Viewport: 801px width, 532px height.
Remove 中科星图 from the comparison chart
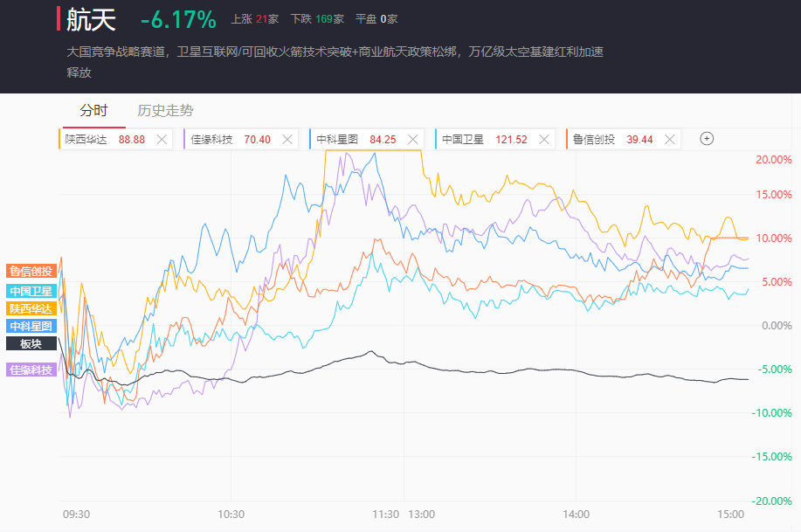click(x=413, y=139)
